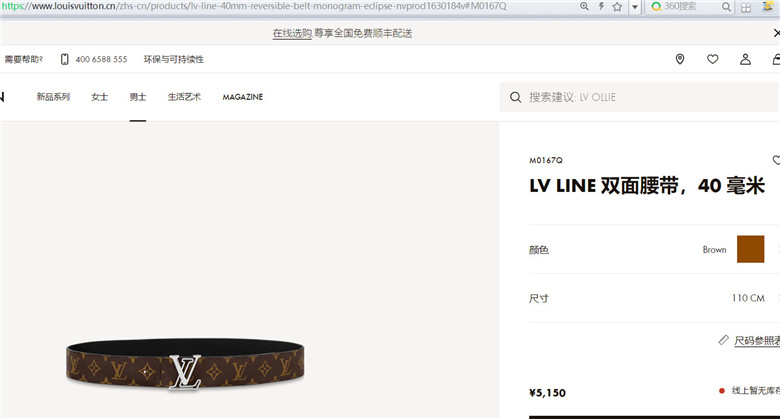780x419 pixels.
Task: Click the 搜索建议 search input field
Action: click(640, 97)
